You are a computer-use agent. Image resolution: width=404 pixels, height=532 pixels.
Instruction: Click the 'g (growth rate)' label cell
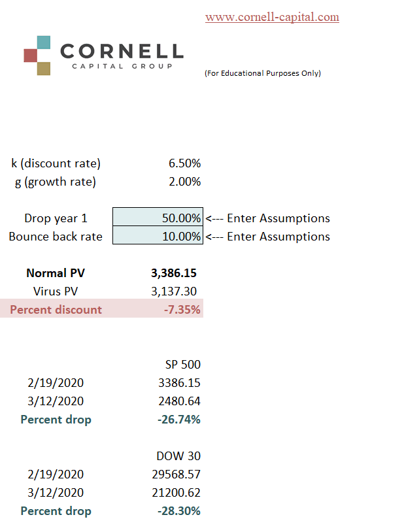56,182
